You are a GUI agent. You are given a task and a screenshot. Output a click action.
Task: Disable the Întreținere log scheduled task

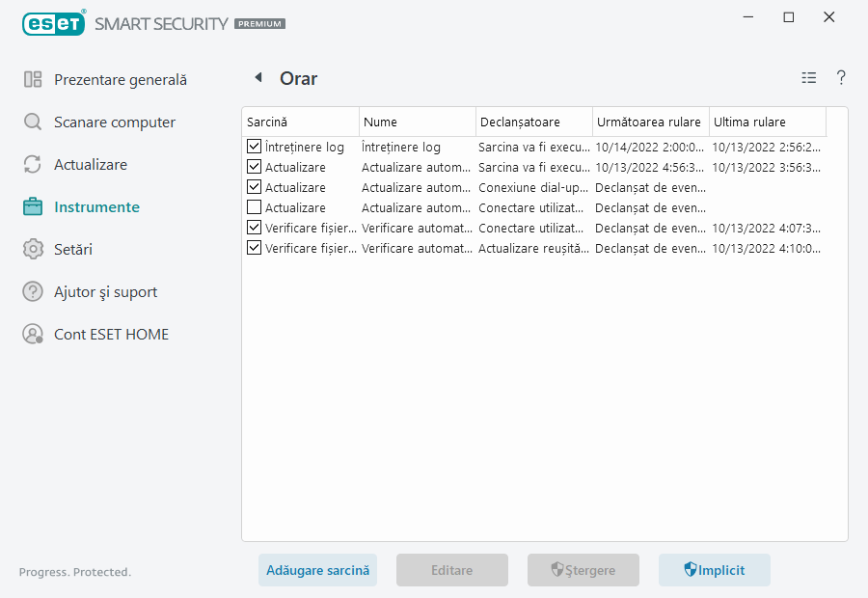(x=254, y=147)
